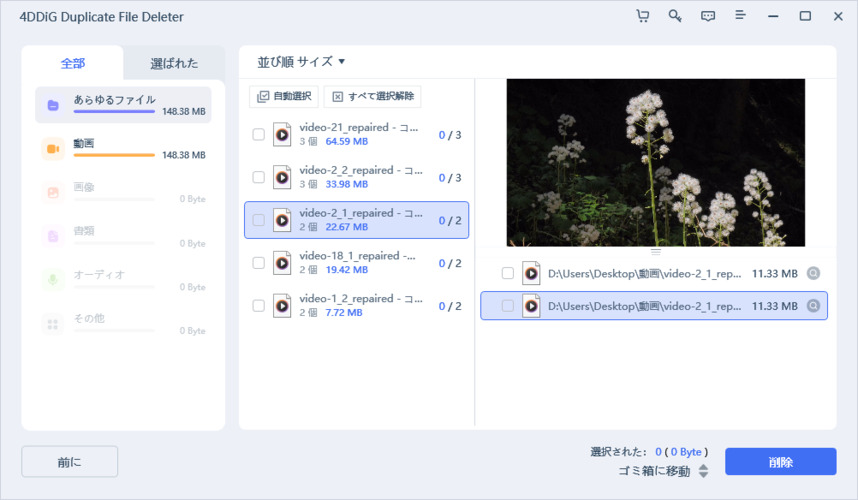Select the 動画 category
This screenshot has width=858, height=500.
pos(123,149)
